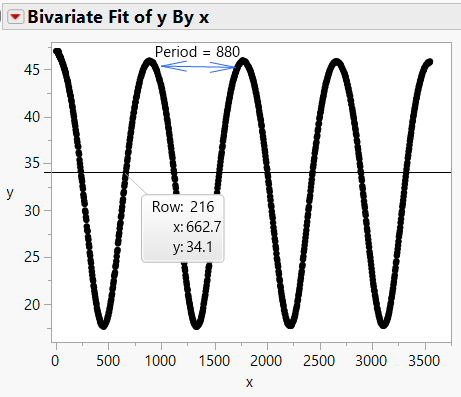Select the last data point near x = 3550
This screenshot has width=461, height=397.
click(430, 62)
